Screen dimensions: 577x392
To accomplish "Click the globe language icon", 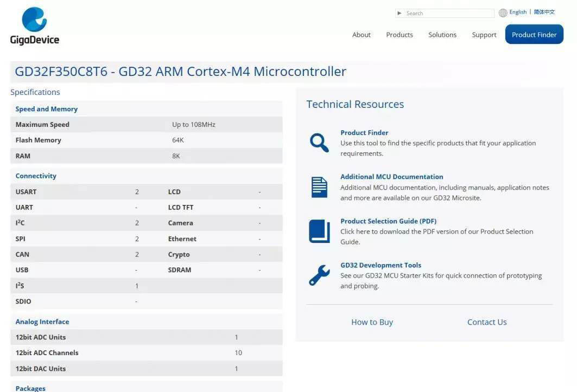I will (503, 13).
